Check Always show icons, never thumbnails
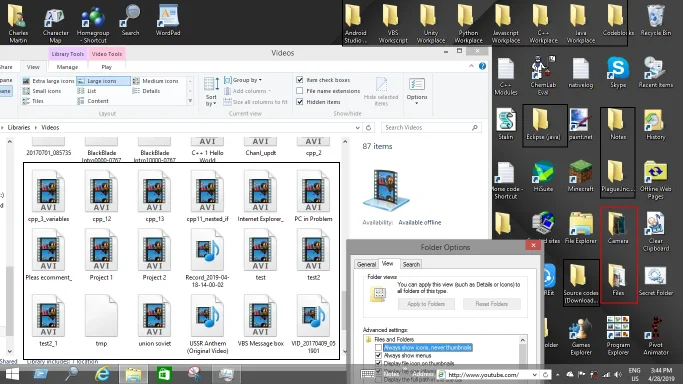Screen dimensions: 683x384 pos(379,347)
